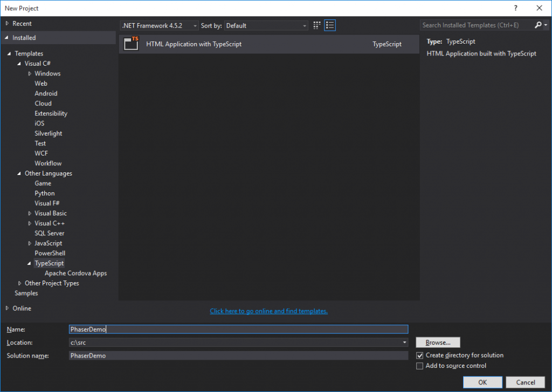
Task: Enable Add to source control
Action: click(x=419, y=366)
